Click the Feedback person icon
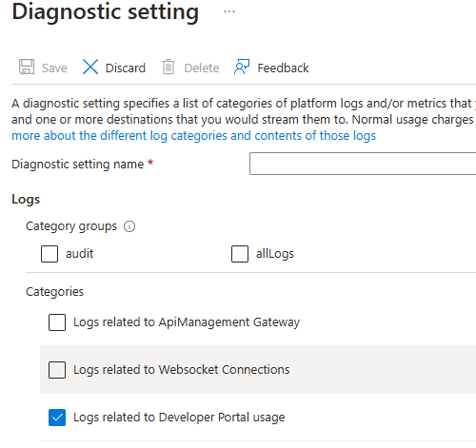This screenshot has height=448, width=476. point(242,67)
